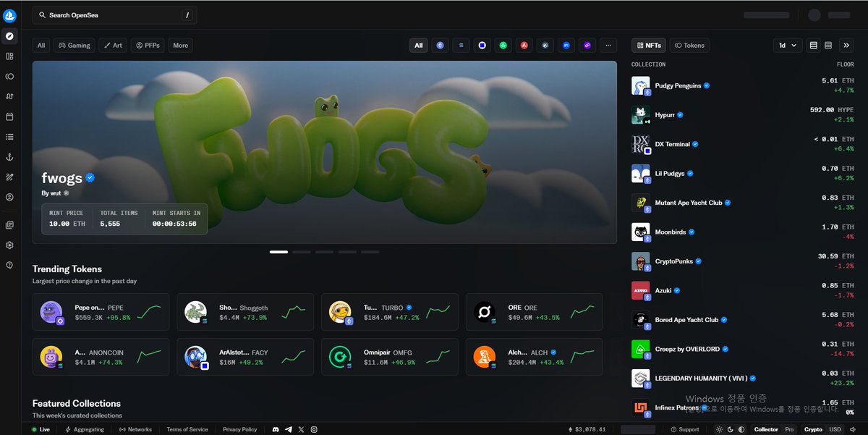Open Terms of Service link

click(x=187, y=429)
